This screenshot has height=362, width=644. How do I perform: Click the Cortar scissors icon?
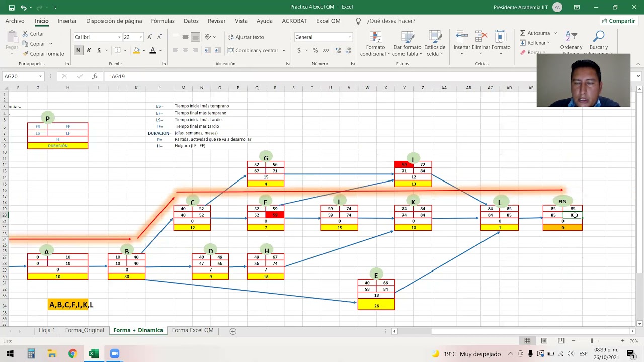click(x=25, y=34)
